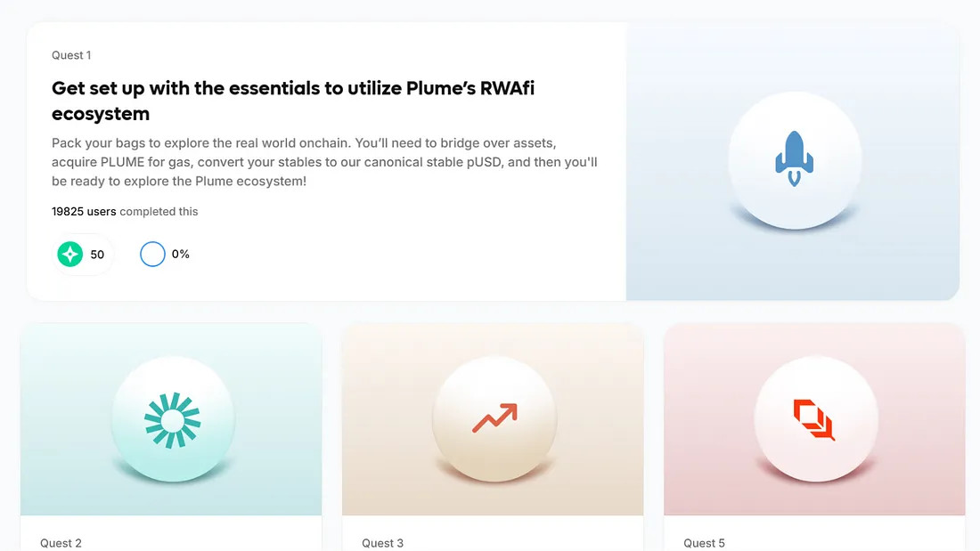This screenshot has width=980, height=551.
Task: Click the 19825 users completed text
Action: point(125,211)
